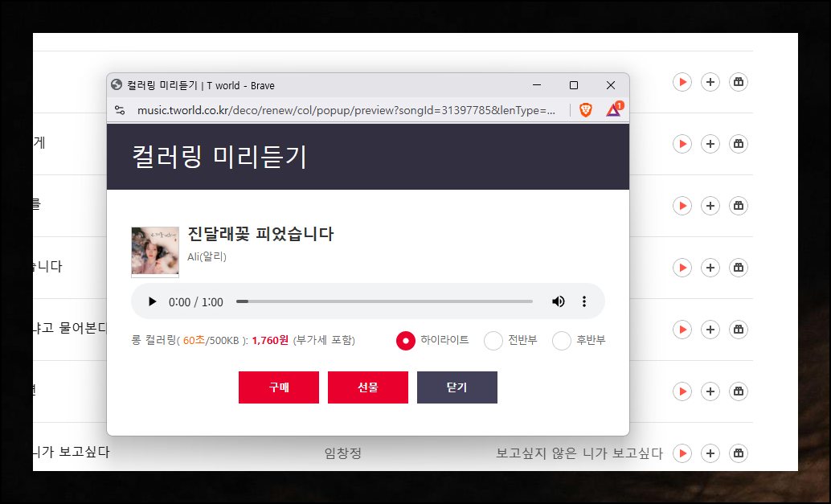Viewport: 831px width, 504px height.
Task: Click plus icon in the row ending 니다
Action: coord(710,268)
